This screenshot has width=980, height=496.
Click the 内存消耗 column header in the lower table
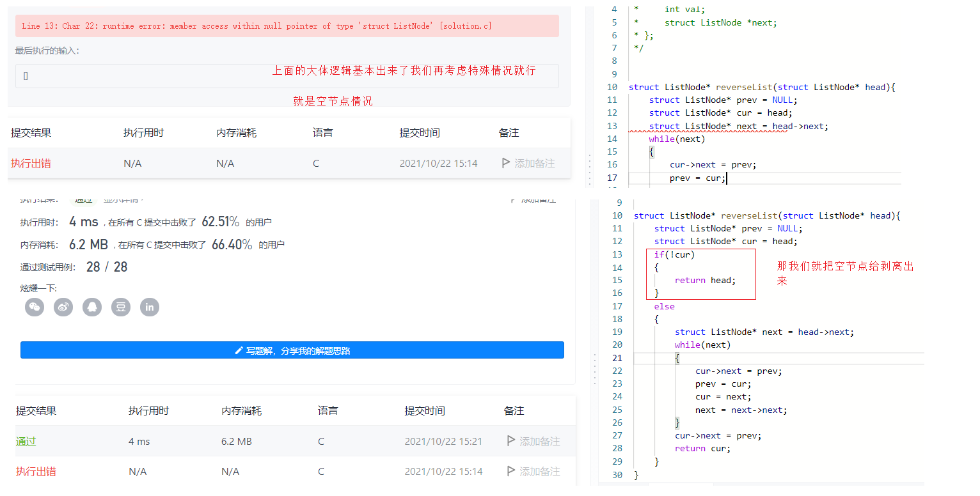pos(242,410)
